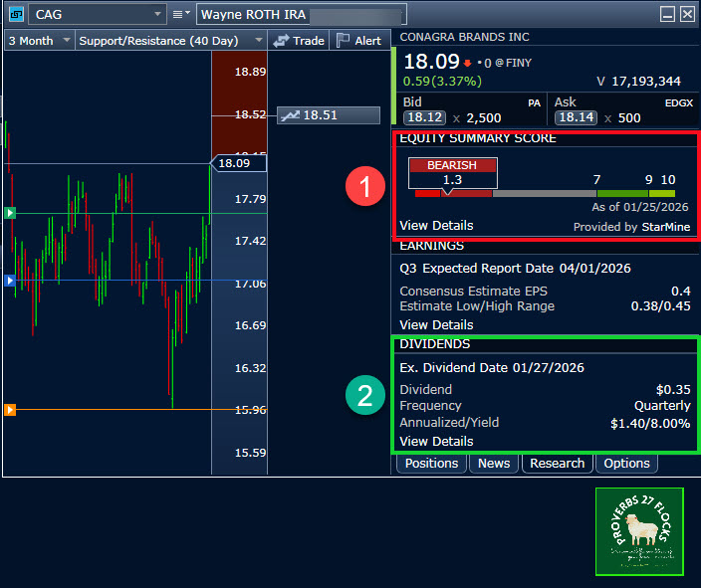Click View Details under Equity Summary Score
The height and width of the screenshot is (588, 701).
pyautogui.click(x=436, y=225)
